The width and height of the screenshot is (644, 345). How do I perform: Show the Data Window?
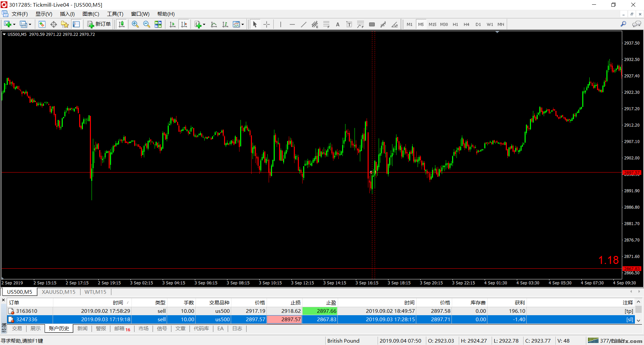pyautogui.click(x=53, y=24)
